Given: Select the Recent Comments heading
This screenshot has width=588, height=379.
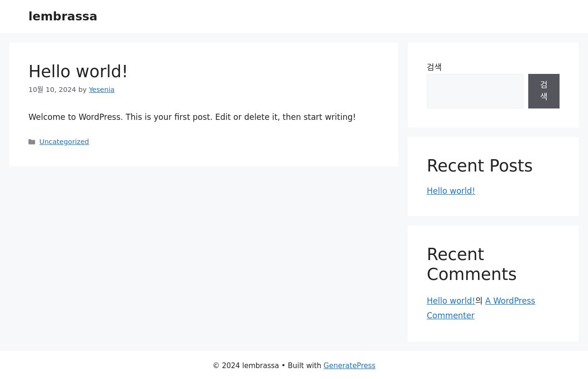Looking at the screenshot, I should pos(471,264).
